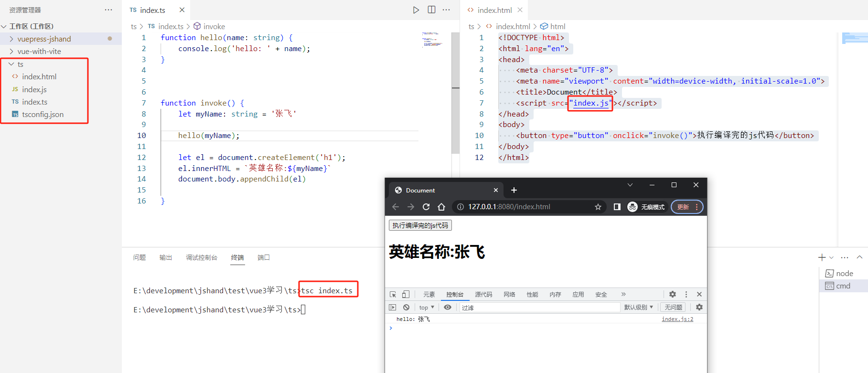This screenshot has height=373, width=868.
Task: Maximize the terminal panel with the up chevron
Action: pos(859,257)
